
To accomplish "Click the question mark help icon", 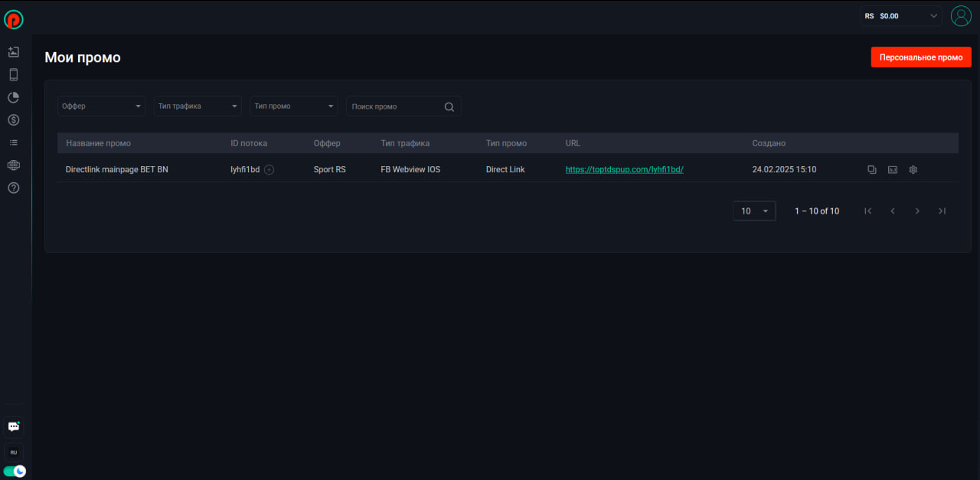I will (13, 188).
